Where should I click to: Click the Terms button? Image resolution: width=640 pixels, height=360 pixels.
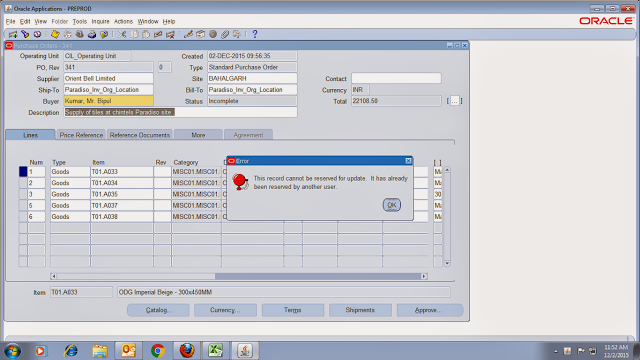coord(293,310)
